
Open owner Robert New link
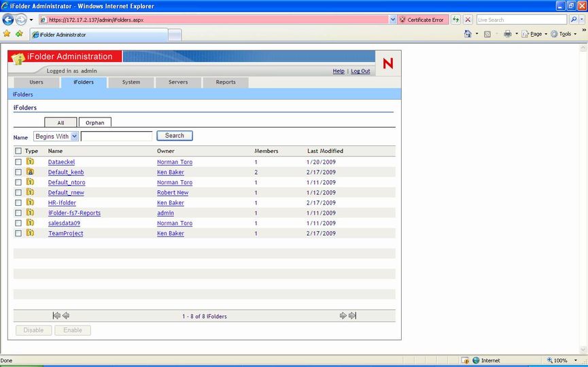click(173, 193)
